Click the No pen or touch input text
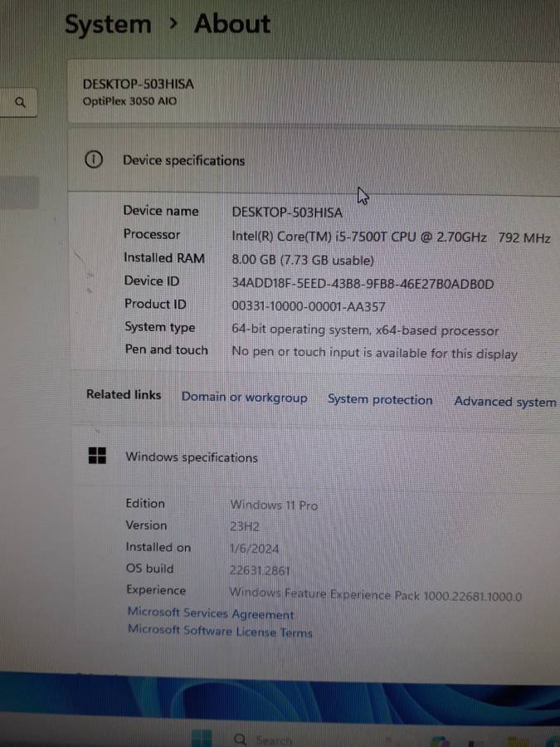 click(374, 353)
